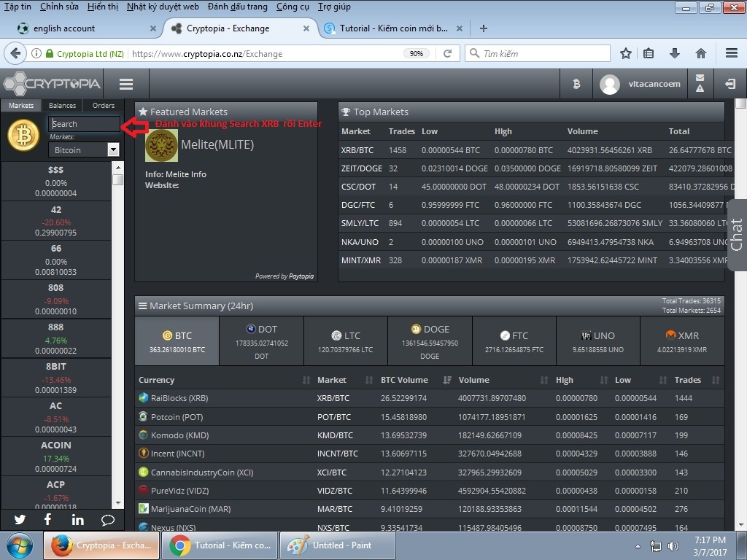
Task: Select the LTC market summary tab
Action: (345, 341)
